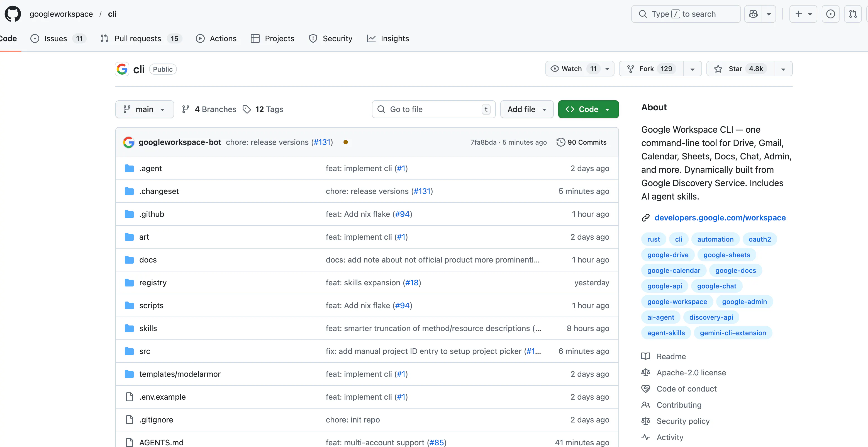Open the Copilot icon in header
Screen dimensions: 868x447
[x=753, y=14]
